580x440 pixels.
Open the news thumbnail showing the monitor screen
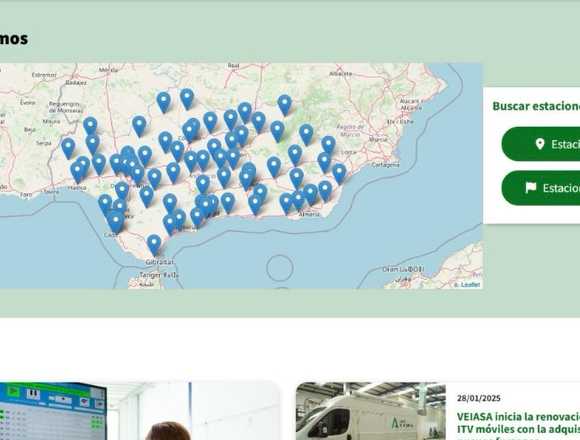point(140,411)
